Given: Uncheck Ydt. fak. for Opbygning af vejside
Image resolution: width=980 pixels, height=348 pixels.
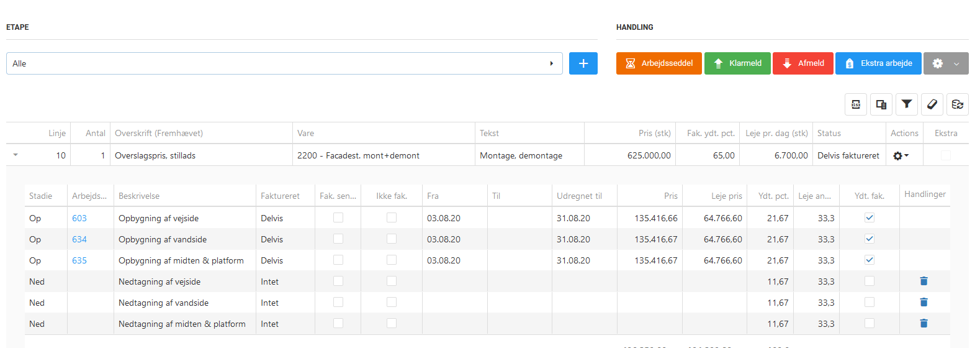Looking at the screenshot, I should click(x=870, y=218).
